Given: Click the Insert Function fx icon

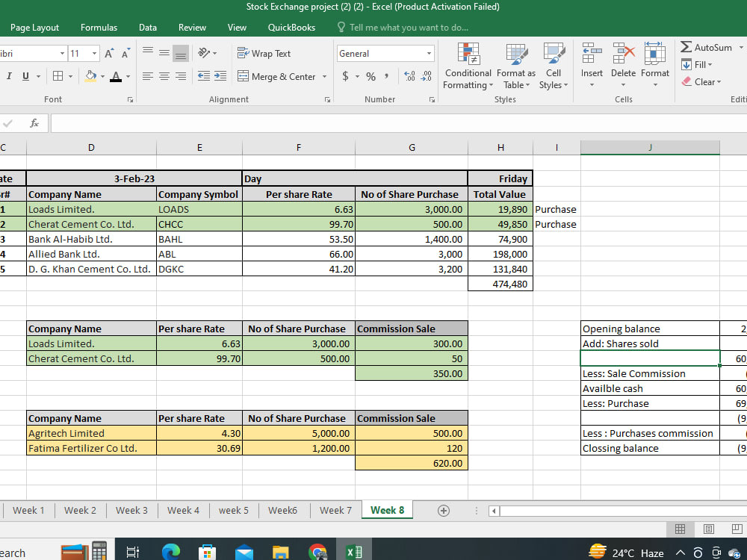Looking at the screenshot, I should tap(34, 123).
